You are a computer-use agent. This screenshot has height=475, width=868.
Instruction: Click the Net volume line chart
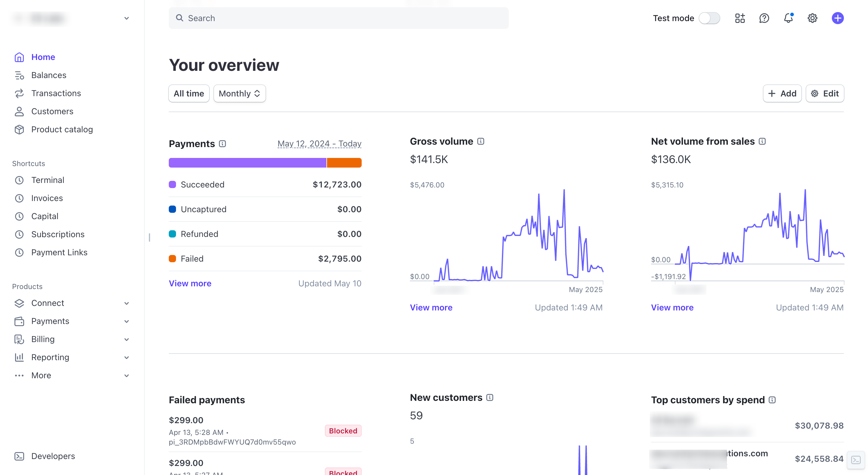click(759, 235)
